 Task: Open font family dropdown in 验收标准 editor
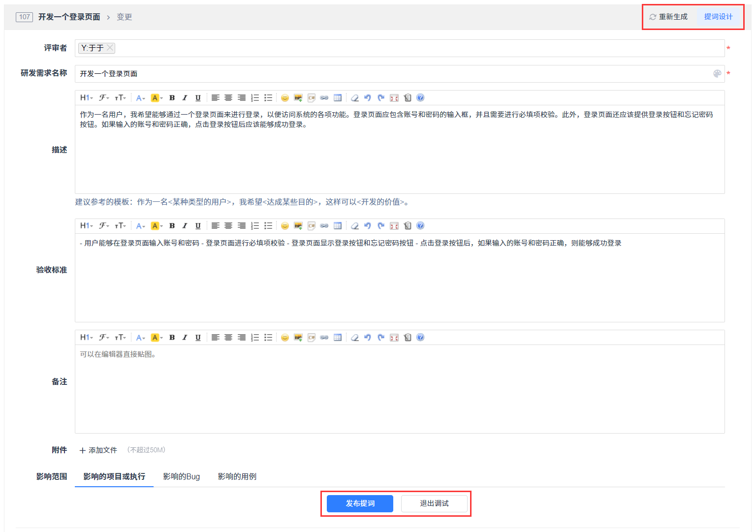click(x=104, y=226)
